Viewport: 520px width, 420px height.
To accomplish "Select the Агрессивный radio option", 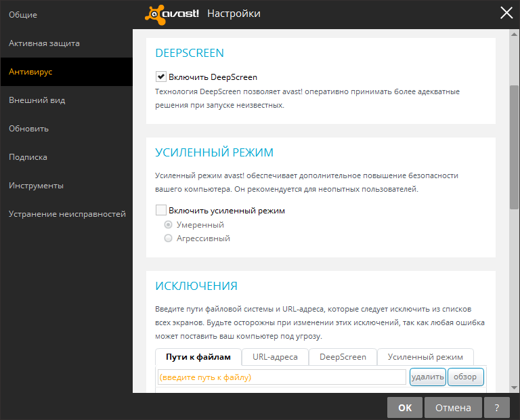I will tap(169, 238).
